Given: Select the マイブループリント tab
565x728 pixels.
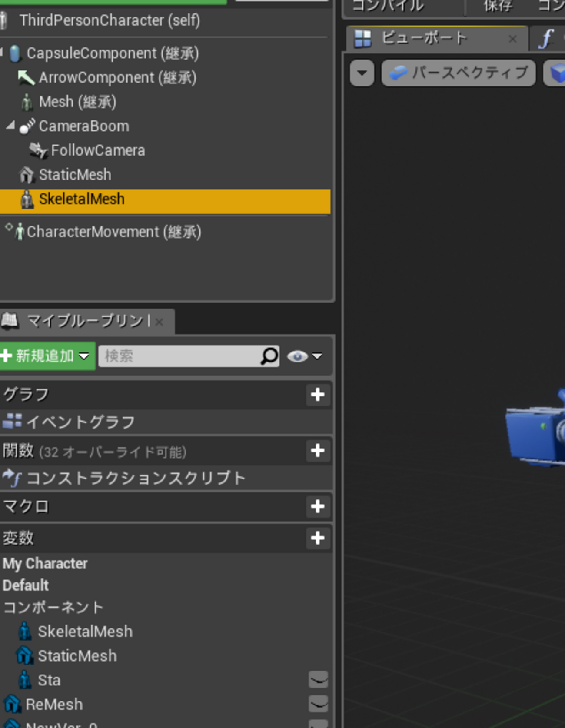Looking at the screenshot, I should point(87,321).
